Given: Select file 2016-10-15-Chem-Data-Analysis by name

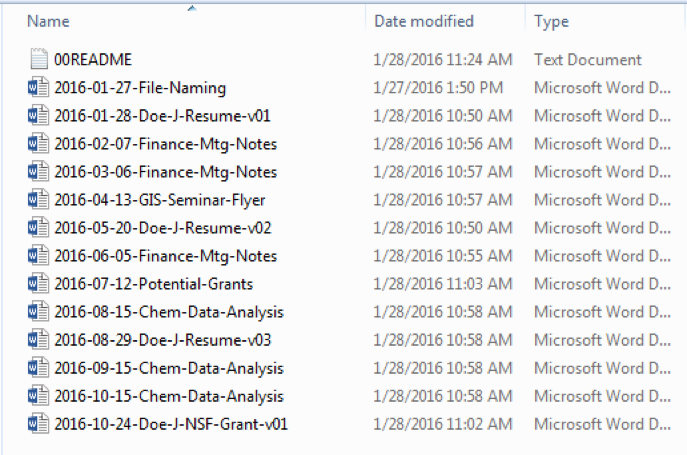Looking at the screenshot, I should (168, 396).
